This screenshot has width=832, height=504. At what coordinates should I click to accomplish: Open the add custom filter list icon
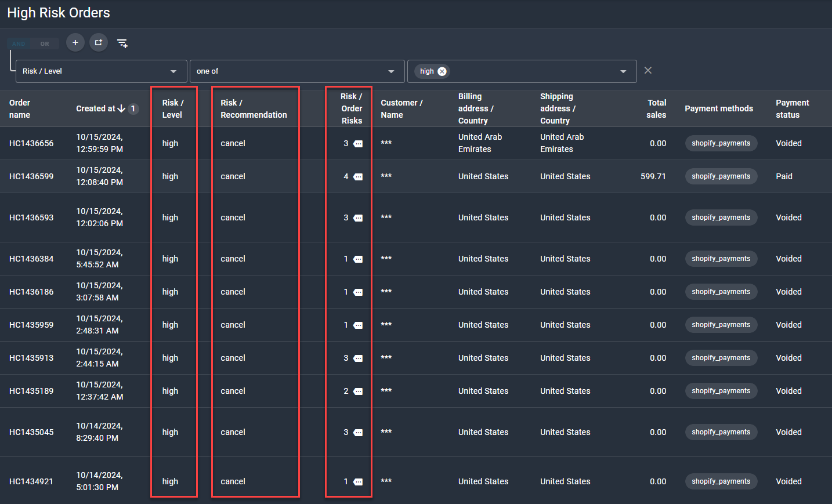122,43
